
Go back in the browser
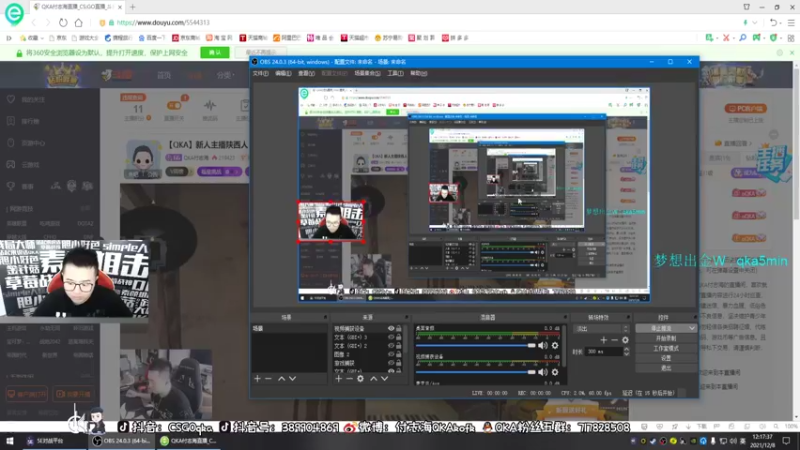coord(34,22)
